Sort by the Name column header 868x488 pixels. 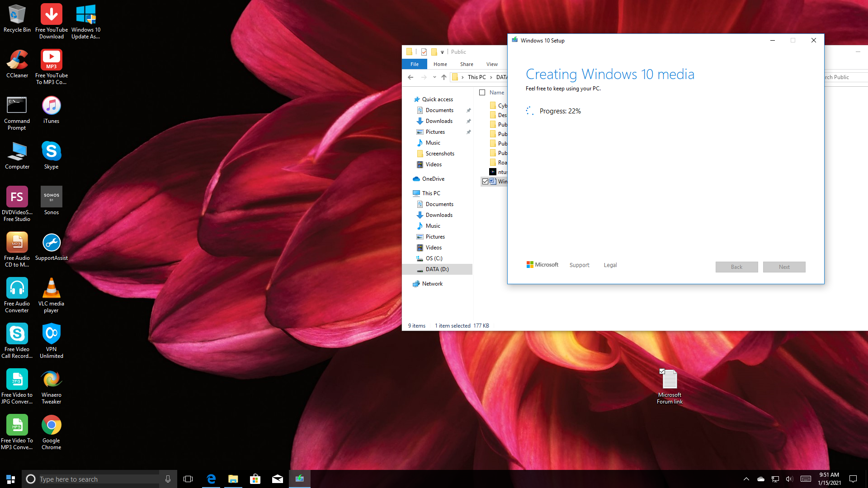coord(496,93)
